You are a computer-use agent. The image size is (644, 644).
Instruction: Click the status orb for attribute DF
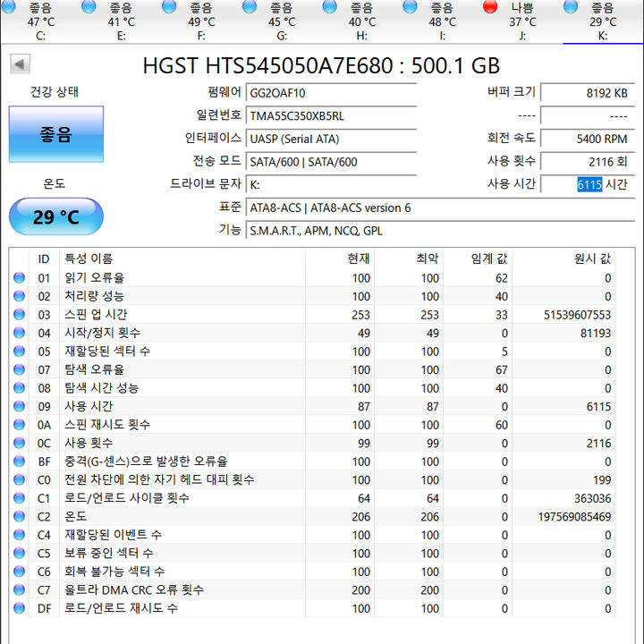click(x=20, y=608)
